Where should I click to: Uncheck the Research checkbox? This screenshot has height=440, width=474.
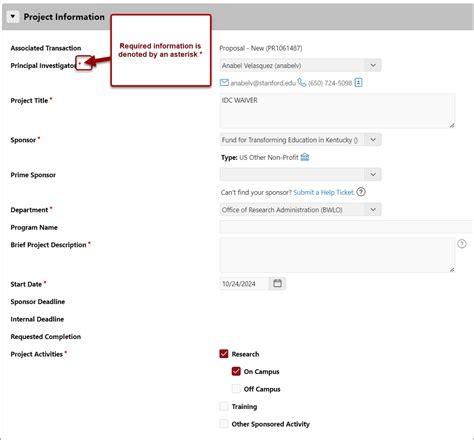[224, 354]
